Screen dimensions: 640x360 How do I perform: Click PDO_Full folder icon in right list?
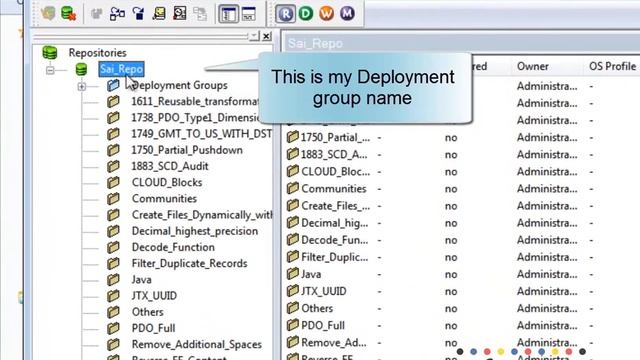click(293, 325)
